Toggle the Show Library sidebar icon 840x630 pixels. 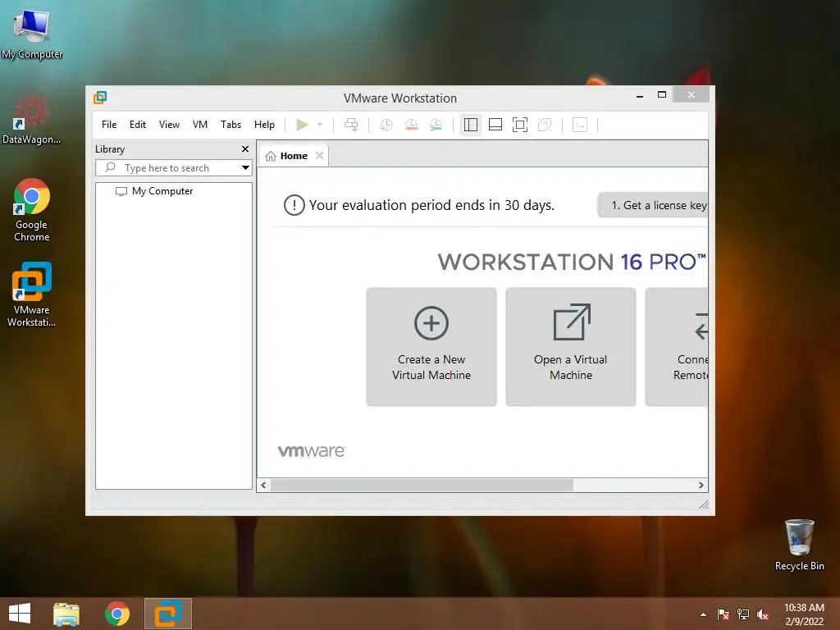point(471,125)
